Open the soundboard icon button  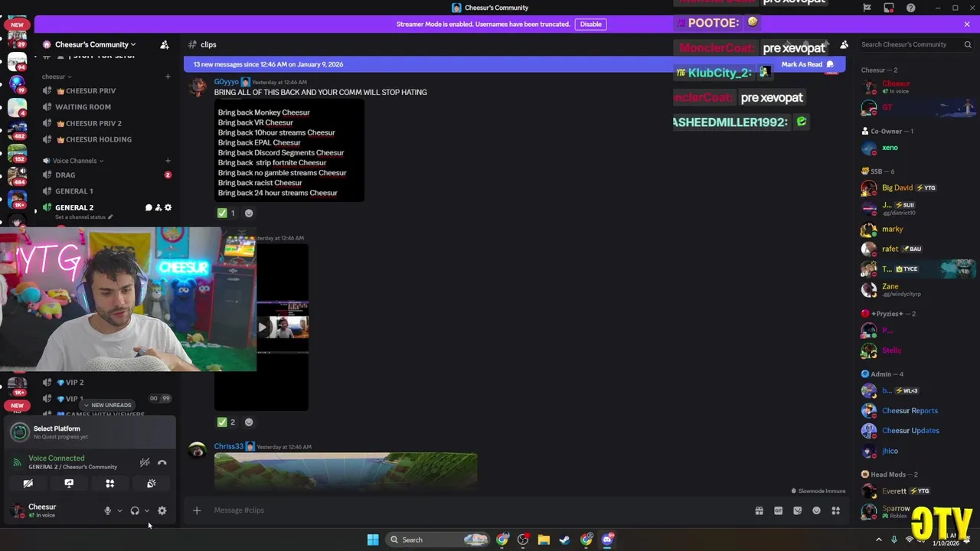click(x=152, y=484)
